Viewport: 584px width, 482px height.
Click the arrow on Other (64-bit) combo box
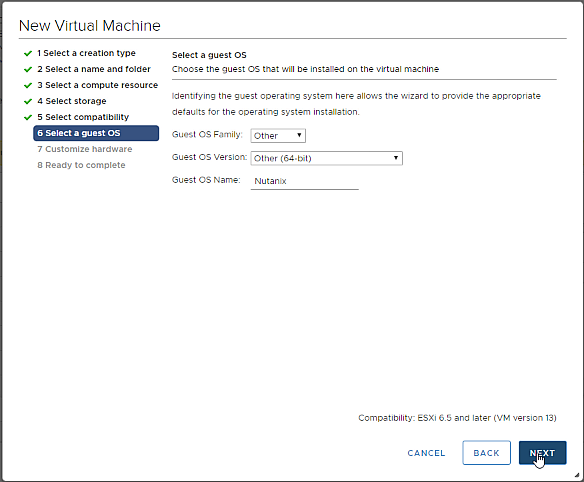(396, 158)
